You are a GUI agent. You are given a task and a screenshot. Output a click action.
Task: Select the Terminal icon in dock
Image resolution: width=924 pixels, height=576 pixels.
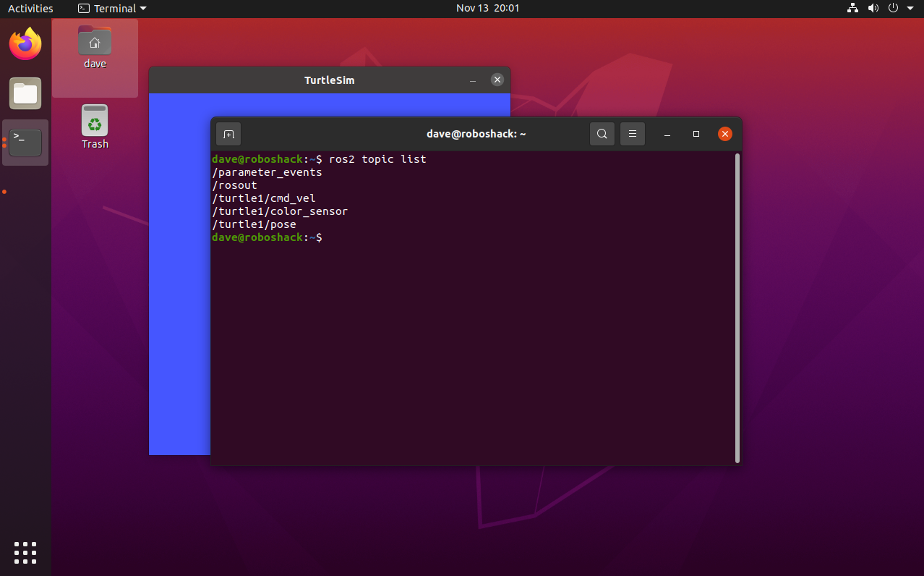25,143
